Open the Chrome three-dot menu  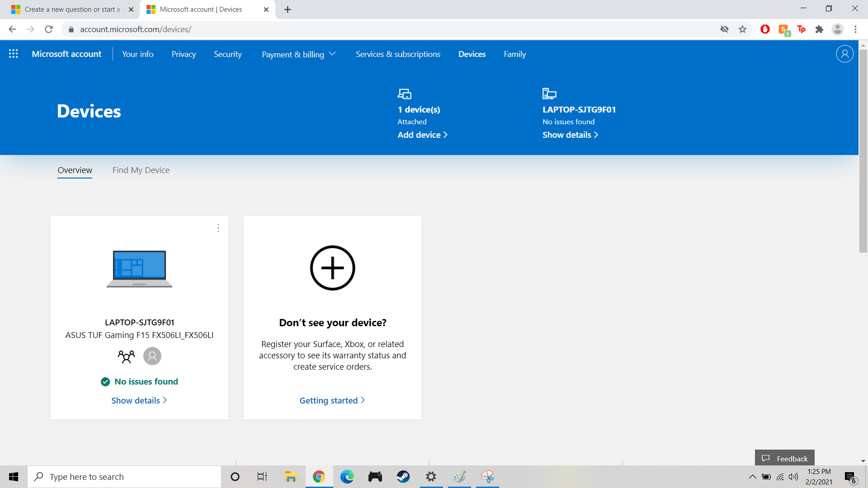[x=855, y=29]
